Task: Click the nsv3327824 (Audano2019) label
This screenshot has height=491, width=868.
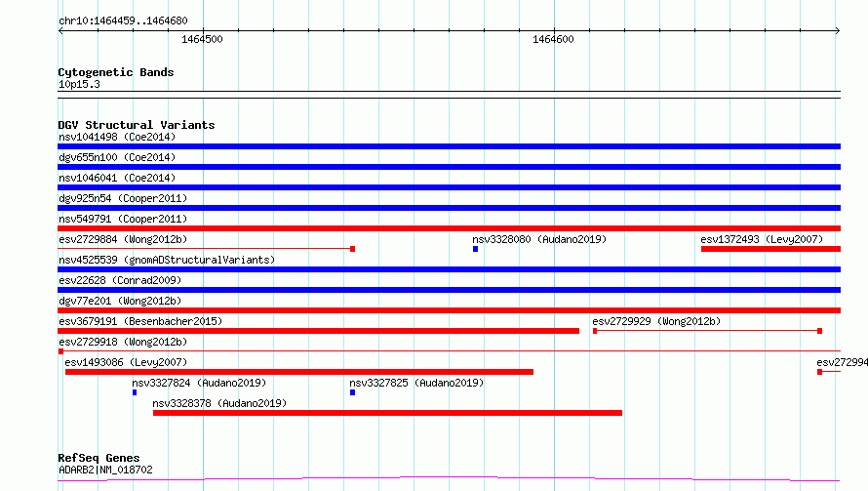Action: (x=199, y=383)
